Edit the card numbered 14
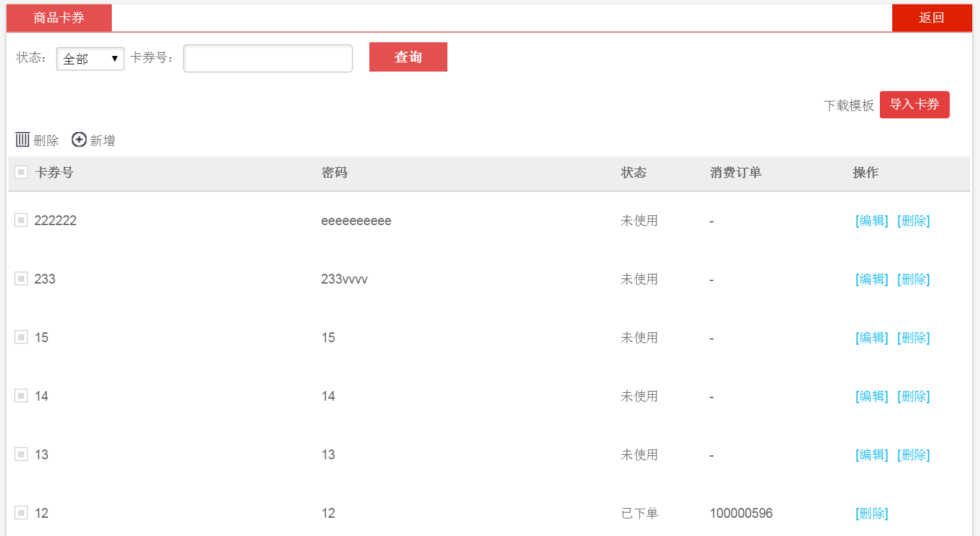 872,396
